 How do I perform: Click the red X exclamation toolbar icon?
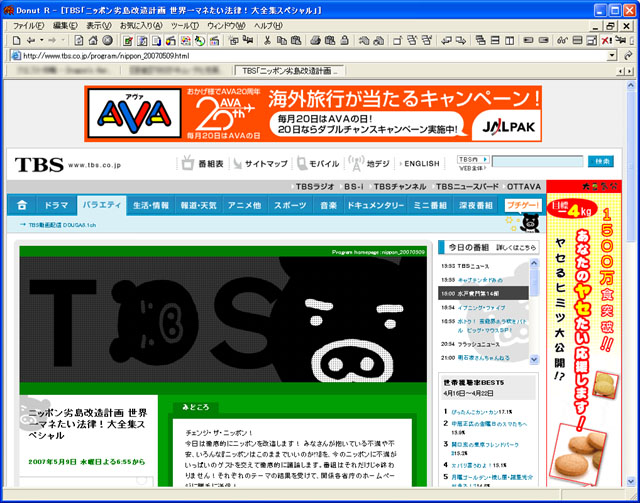point(607,40)
